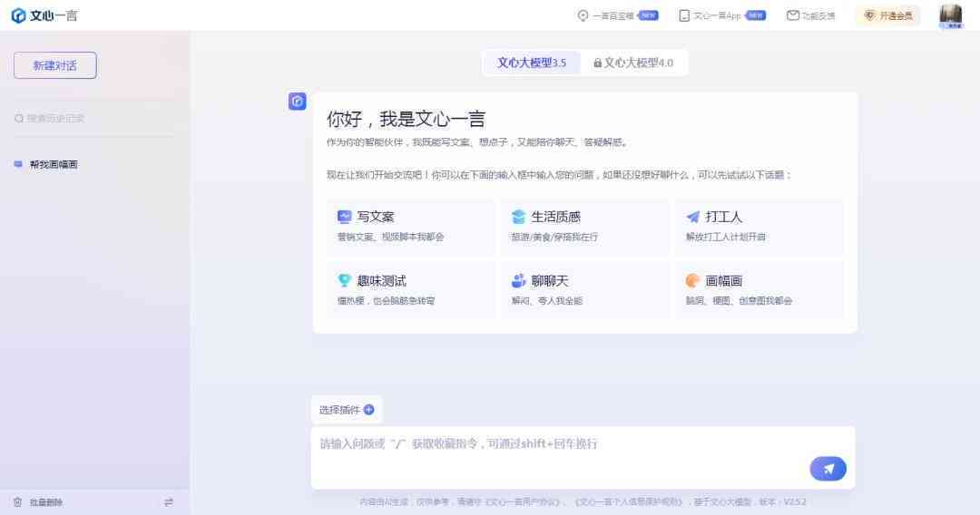Switch to 文心大模型3.5 tab
The height and width of the screenshot is (515, 980).
(532, 63)
